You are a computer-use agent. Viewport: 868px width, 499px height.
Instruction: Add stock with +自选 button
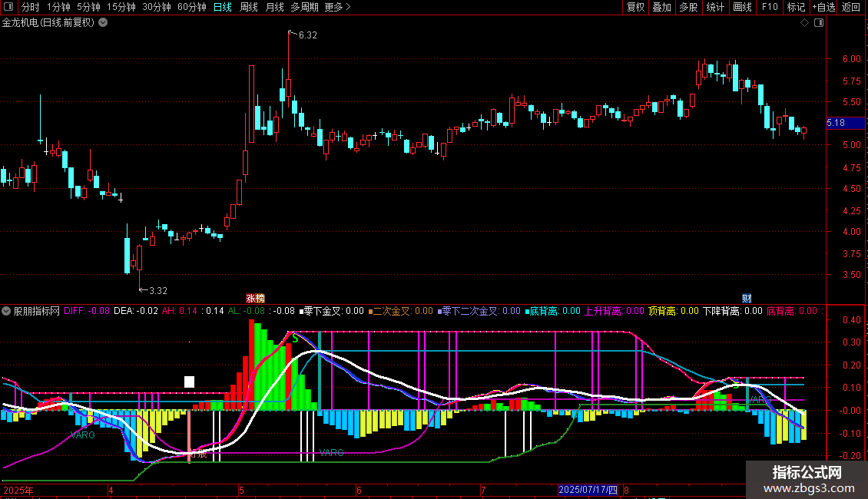point(823,7)
